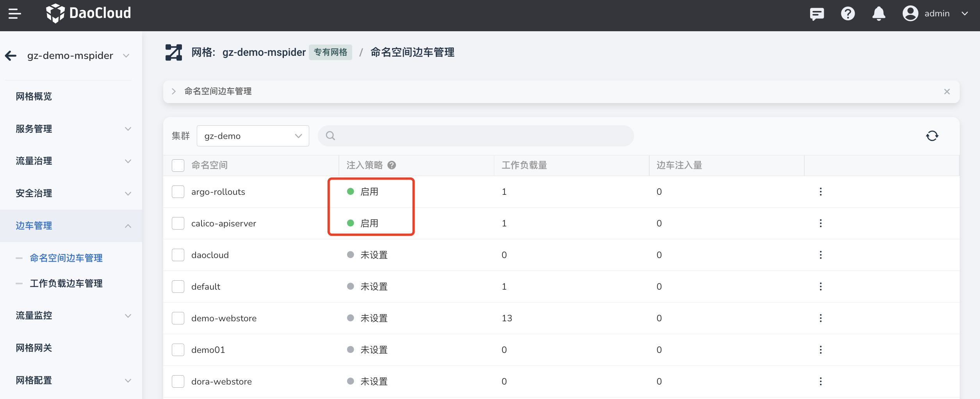The width and height of the screenshot is (980, 399).
Task: Click the 命名空间 column header
Action: [x=209, y=166]
